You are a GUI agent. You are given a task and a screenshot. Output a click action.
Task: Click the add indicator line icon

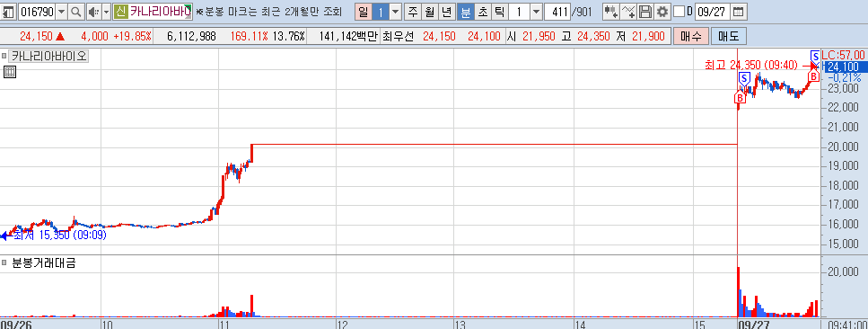click(x=628, y=11)
